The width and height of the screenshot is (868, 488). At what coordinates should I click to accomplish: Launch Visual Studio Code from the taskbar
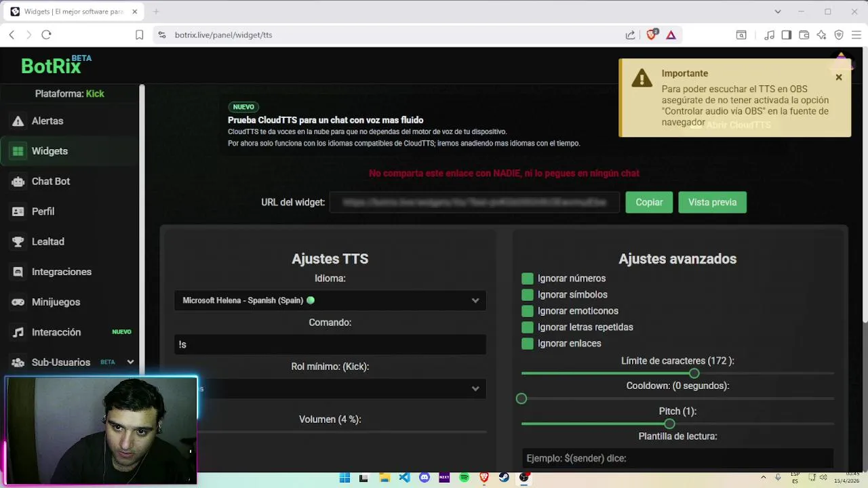click(404, 478)
